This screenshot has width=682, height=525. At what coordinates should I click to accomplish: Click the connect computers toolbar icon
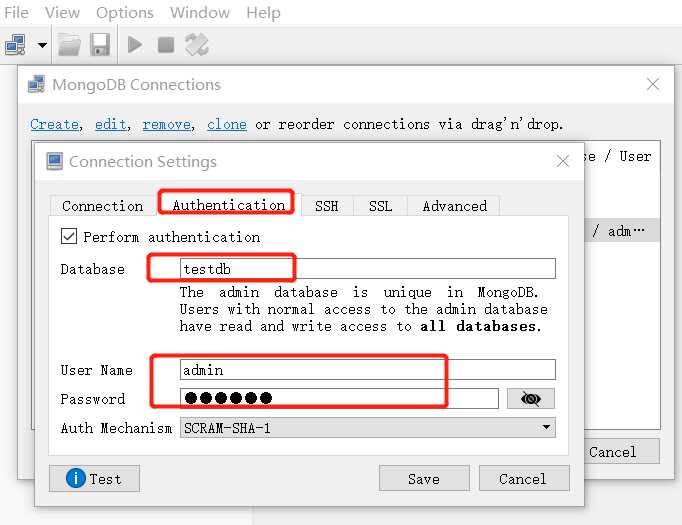coord(15,45)
